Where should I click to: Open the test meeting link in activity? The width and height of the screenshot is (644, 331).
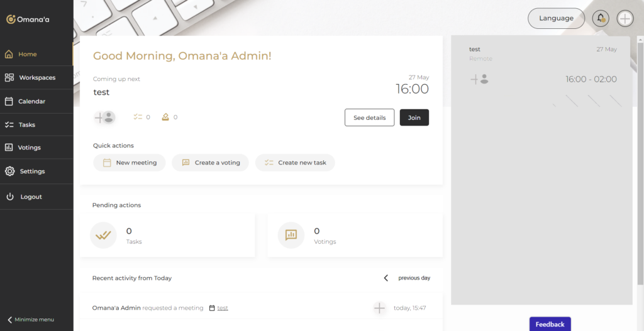[223, 308]
